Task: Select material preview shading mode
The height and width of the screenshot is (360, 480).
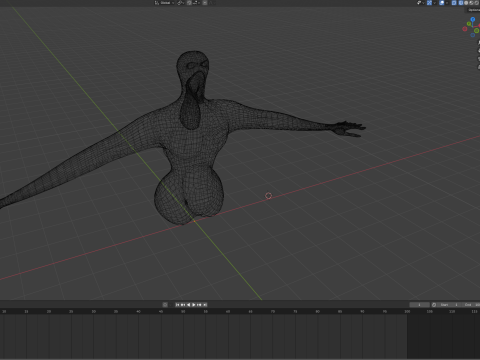Action: pyautogui.click(x=471, y=3)
